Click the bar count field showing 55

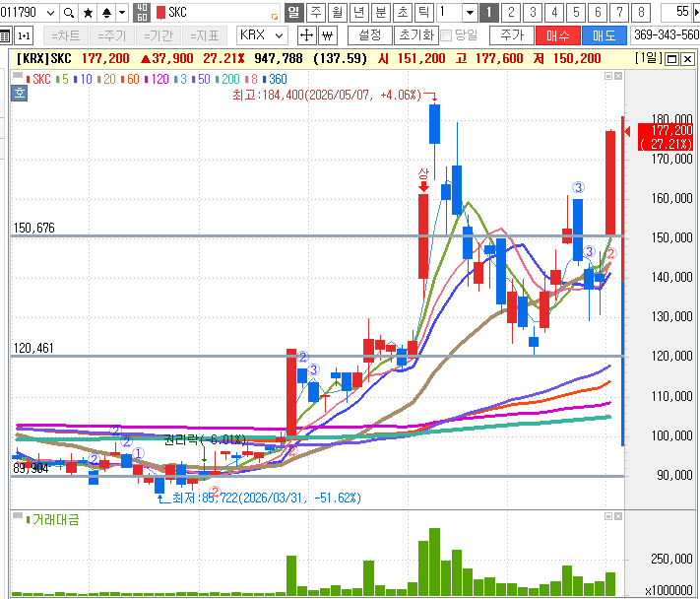676,13
